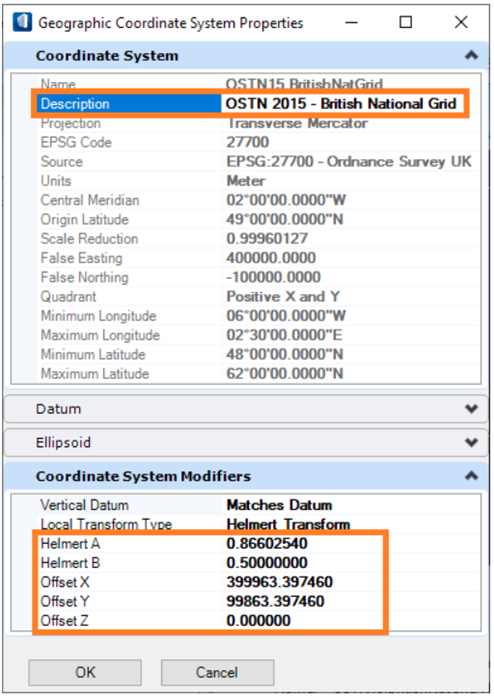Click the 06°00'00.0000"W minimum longitude value
The height and width of the screenshot is (699, 494).
(286, 316)
